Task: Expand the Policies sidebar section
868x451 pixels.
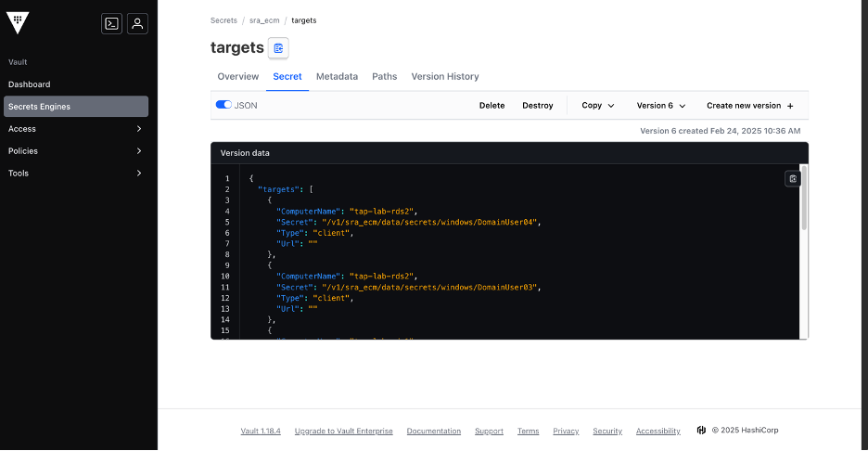Action: pos(75,150)
